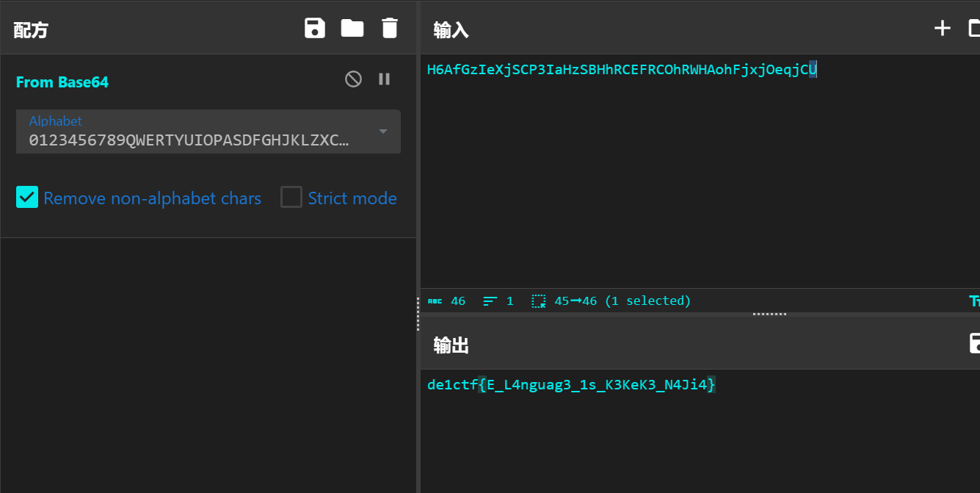Untick Remove non-alphabet chars checkbox
Viewport: 980px width, 493px height.
(x=27, y=197)
